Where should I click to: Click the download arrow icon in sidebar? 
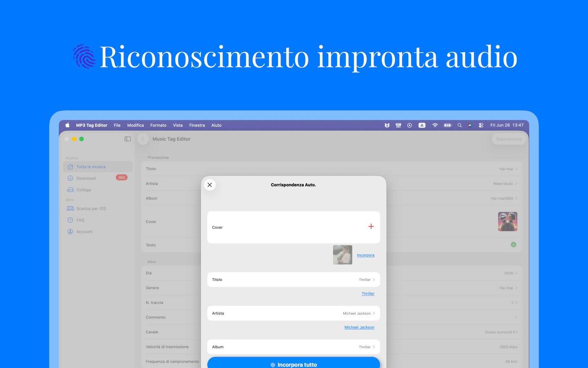(x=70, y=178)
